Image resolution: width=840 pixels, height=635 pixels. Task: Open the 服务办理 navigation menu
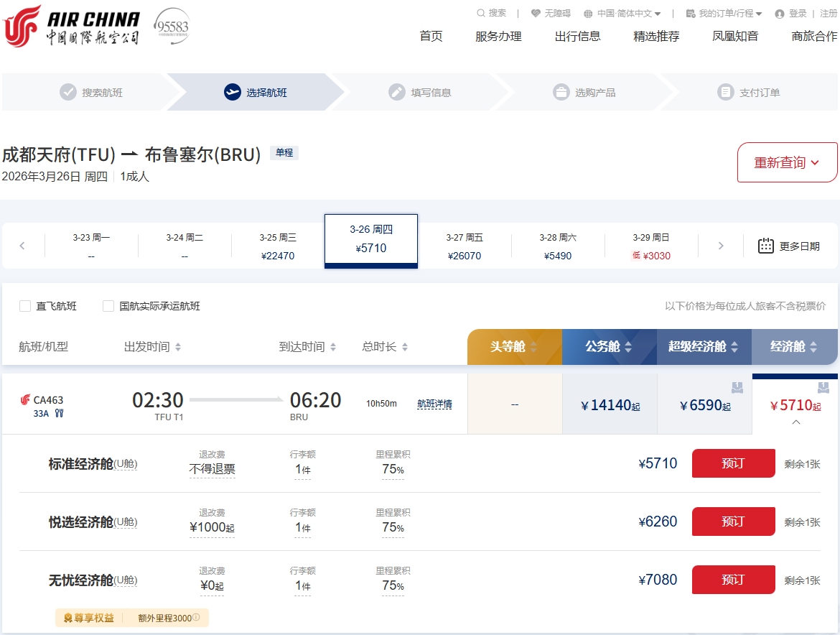[x=498, y=36]
